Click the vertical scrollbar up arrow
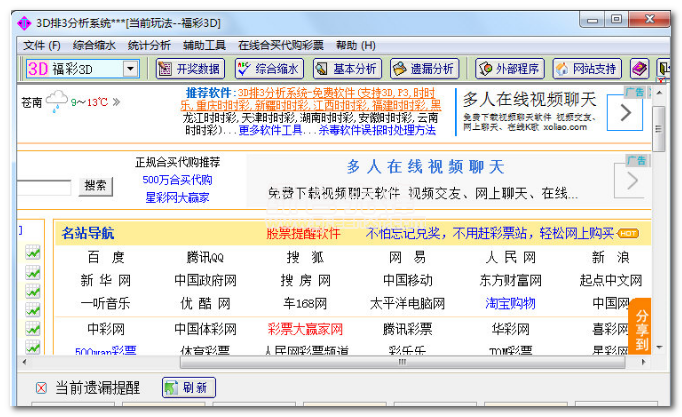 click(659, 93)
